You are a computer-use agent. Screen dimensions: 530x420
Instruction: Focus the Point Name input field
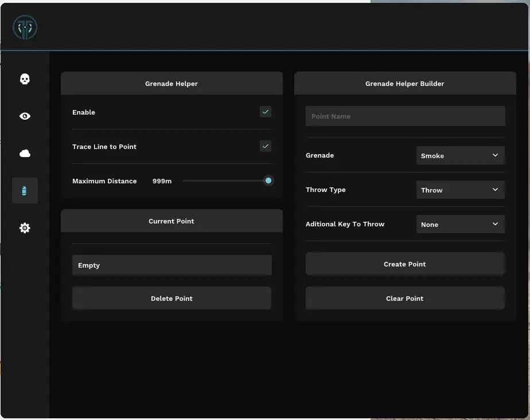coord(406,116)
